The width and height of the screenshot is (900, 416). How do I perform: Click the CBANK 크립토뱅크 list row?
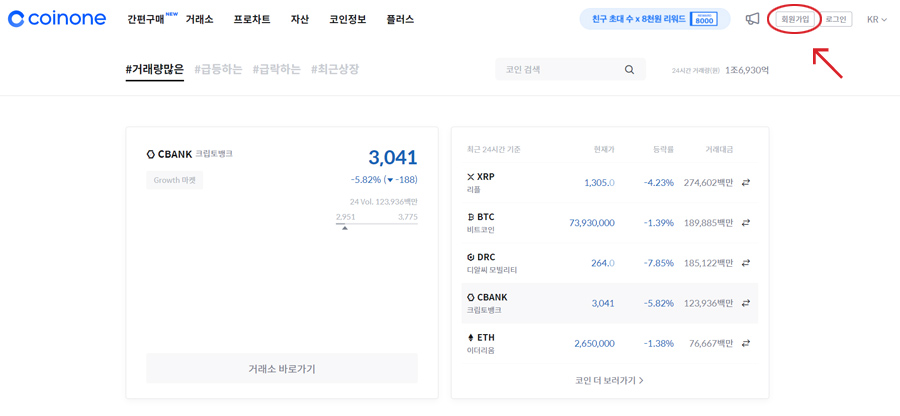coord(610,303)
